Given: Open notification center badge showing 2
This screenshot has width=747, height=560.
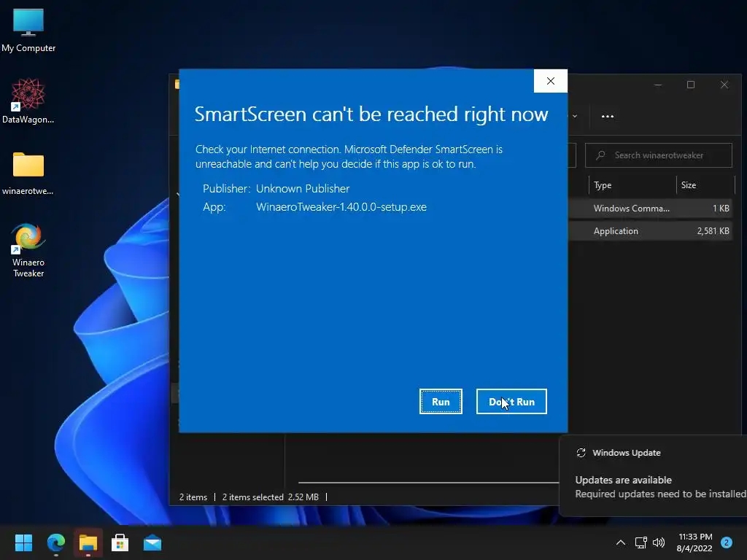Looking at the screenshot, I should pyautogui.click(x=727, y=542).
